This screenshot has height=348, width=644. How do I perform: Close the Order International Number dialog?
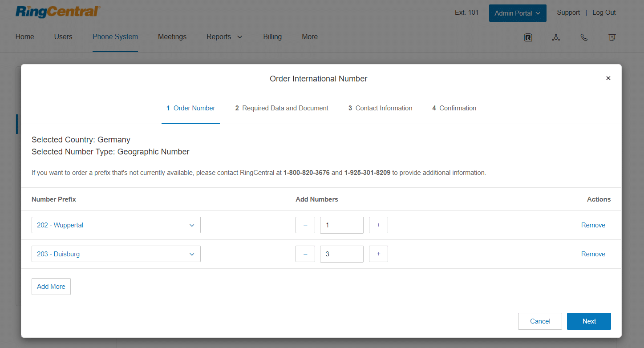608,78
